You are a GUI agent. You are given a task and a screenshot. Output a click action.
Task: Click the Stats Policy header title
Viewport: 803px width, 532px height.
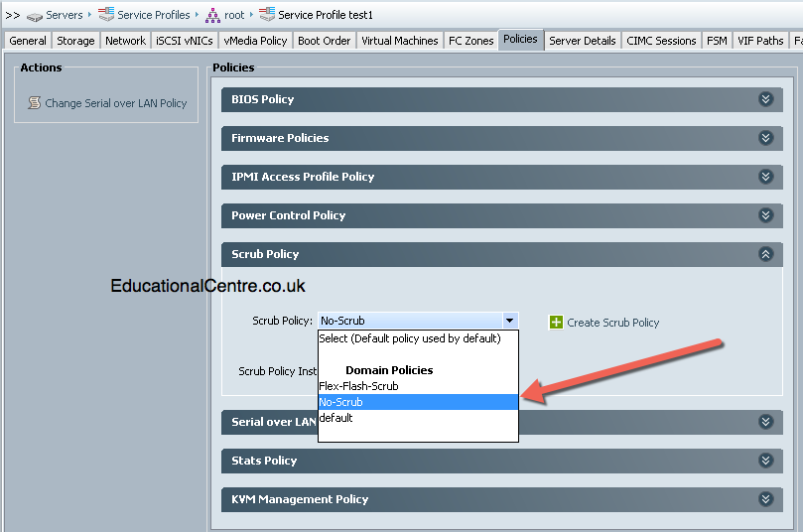[264, 461]
